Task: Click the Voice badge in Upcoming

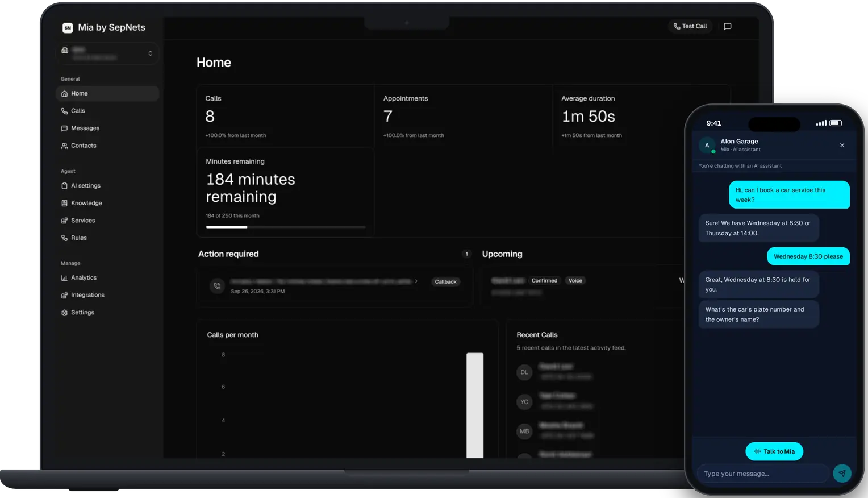Action: (575, 281)
